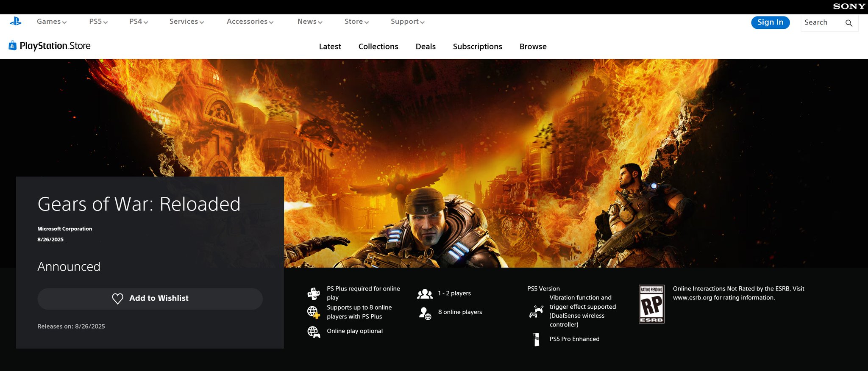Open the Collections tab
The width and height of the screenshot is (868, 371).
point(378,47)
